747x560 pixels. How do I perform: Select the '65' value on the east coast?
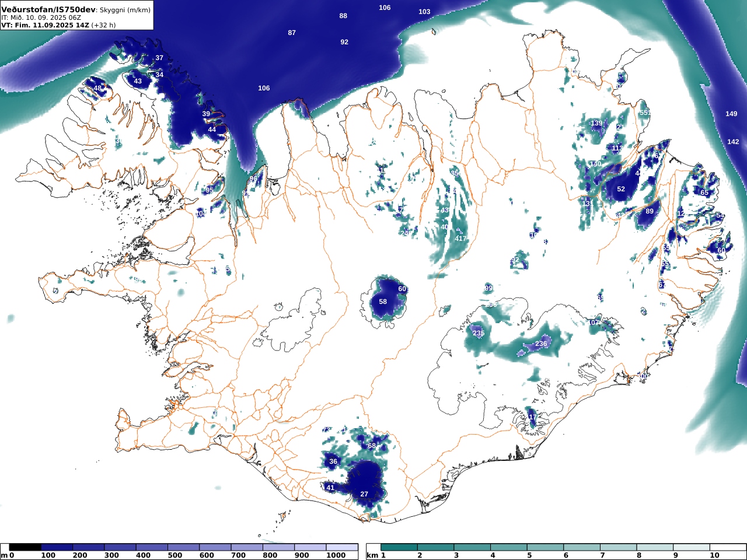coord(704,192)
